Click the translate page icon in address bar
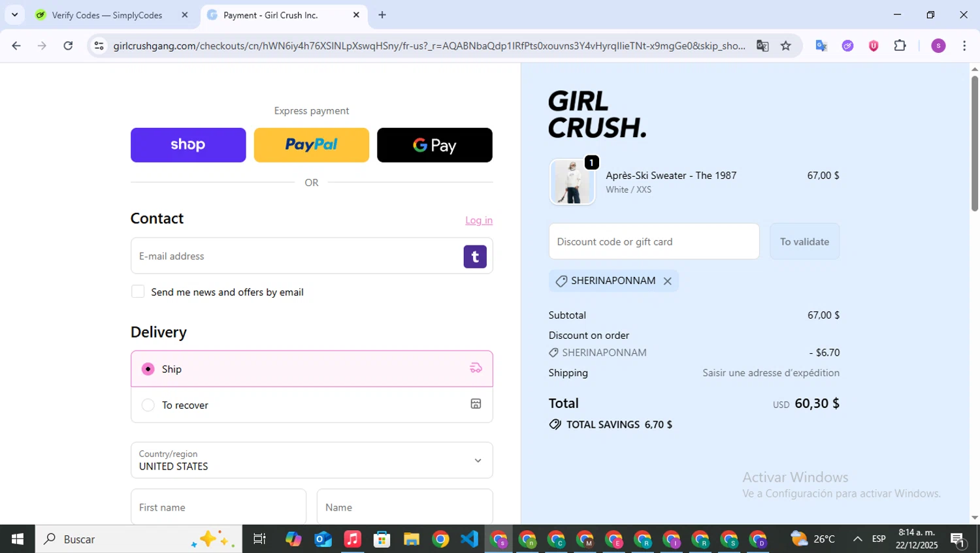This screenshot has width=980, height=553. coord(762,46)
